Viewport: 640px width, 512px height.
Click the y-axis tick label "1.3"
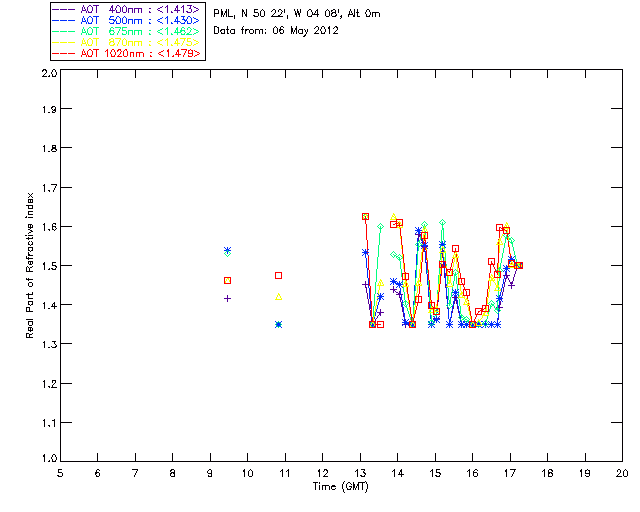coord(49,344)
